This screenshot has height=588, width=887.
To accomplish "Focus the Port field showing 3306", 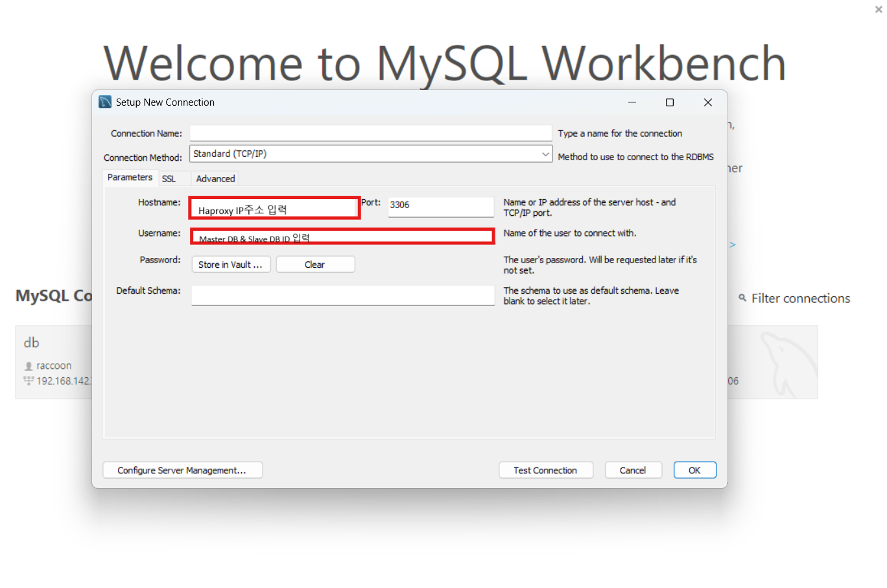I will (441, 206).
